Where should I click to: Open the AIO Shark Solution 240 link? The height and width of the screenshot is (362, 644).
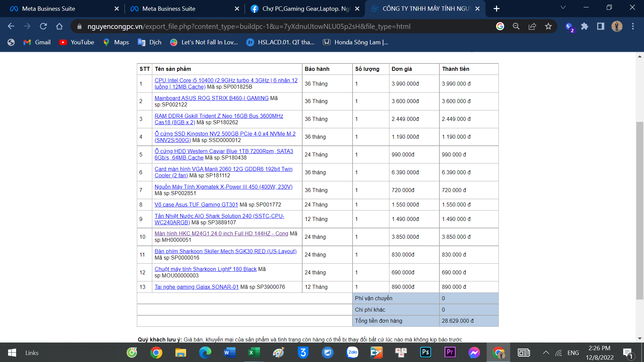(x=219, y=219)
